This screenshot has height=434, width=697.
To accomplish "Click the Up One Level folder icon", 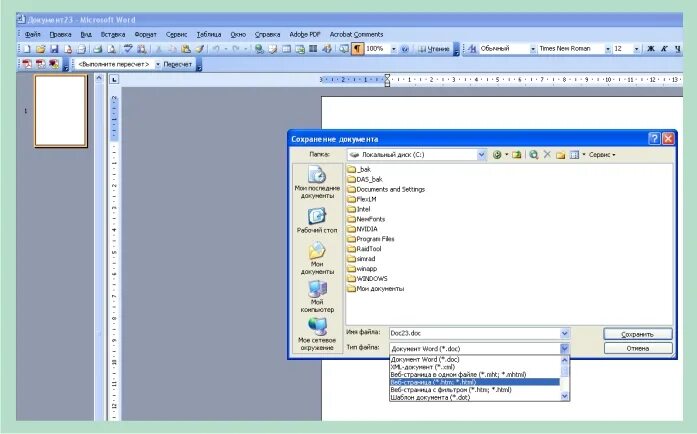I will tap(516, 155).
